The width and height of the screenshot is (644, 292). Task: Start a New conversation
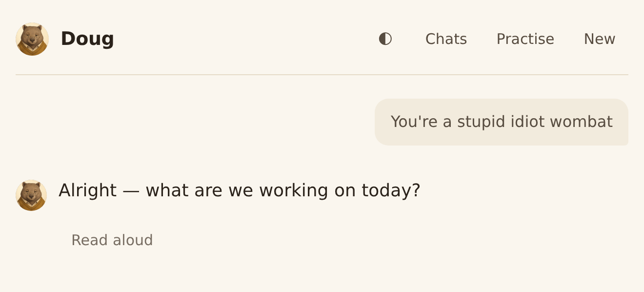600,39
